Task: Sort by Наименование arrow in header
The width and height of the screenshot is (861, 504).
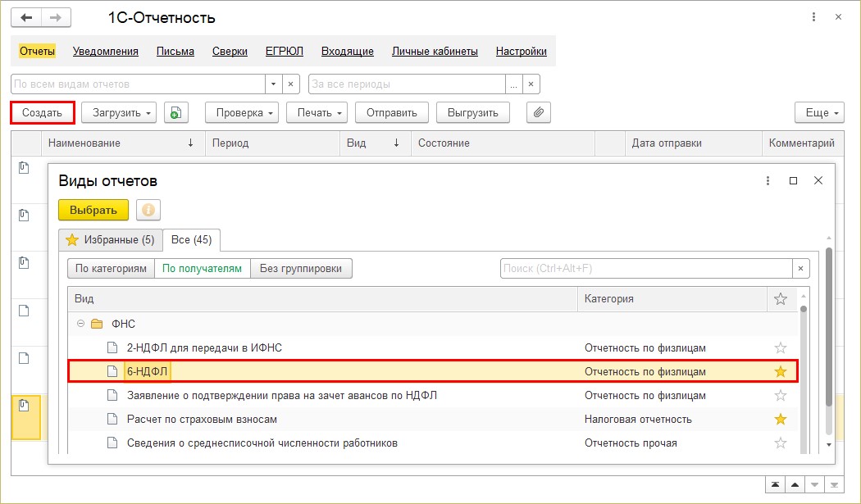Action: (190, 143)
